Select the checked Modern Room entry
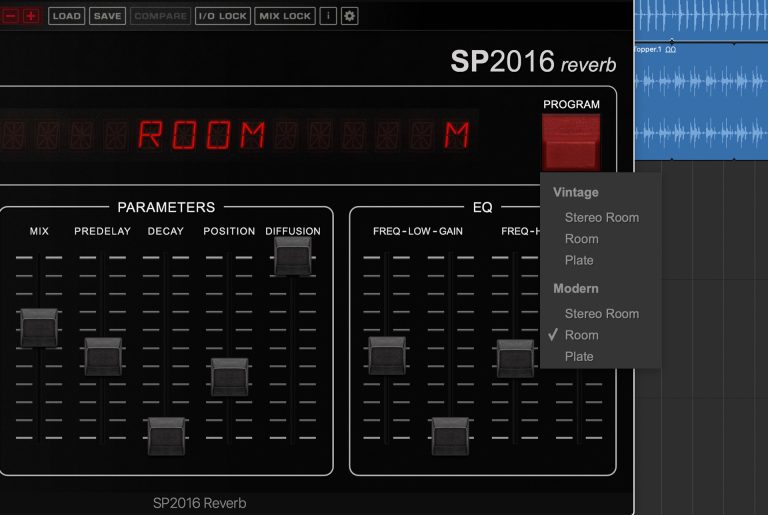Screen dimensions: 768x515 coord(581,335)
